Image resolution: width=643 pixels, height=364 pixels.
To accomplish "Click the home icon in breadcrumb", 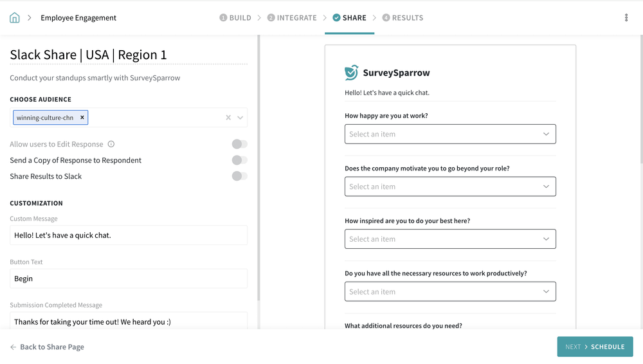I will tap(15, 18).
